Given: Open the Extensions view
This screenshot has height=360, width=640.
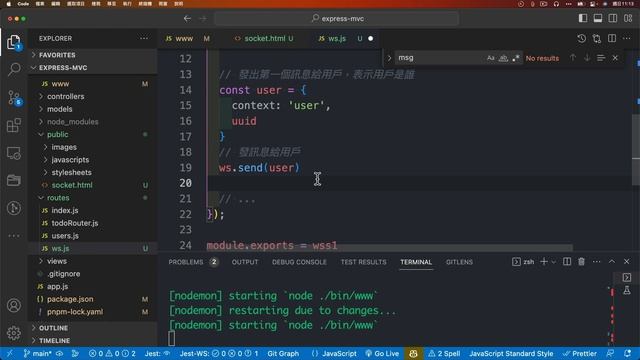Looking at the screenshot, I should [14, 125].
